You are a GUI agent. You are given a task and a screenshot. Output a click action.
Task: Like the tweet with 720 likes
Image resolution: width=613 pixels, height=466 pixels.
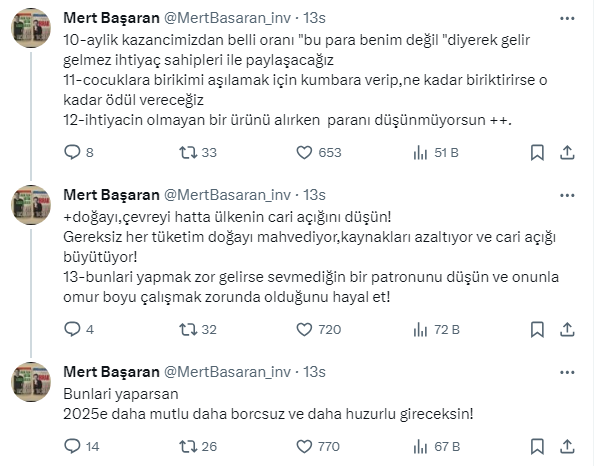pyautogui.click(x=306, y=328)
